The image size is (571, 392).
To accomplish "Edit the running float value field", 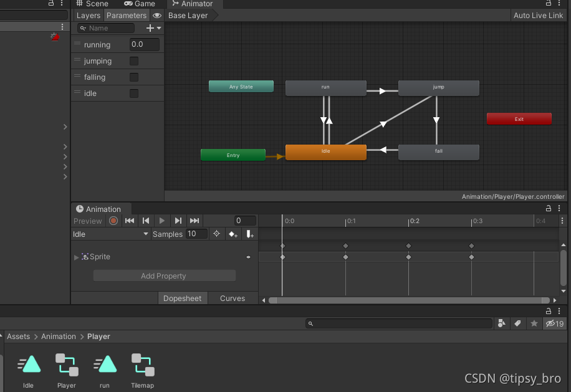I will coord(144,44).
